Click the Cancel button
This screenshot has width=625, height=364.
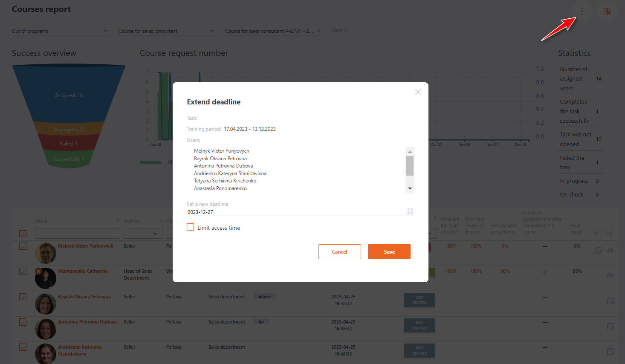(339, 252)
